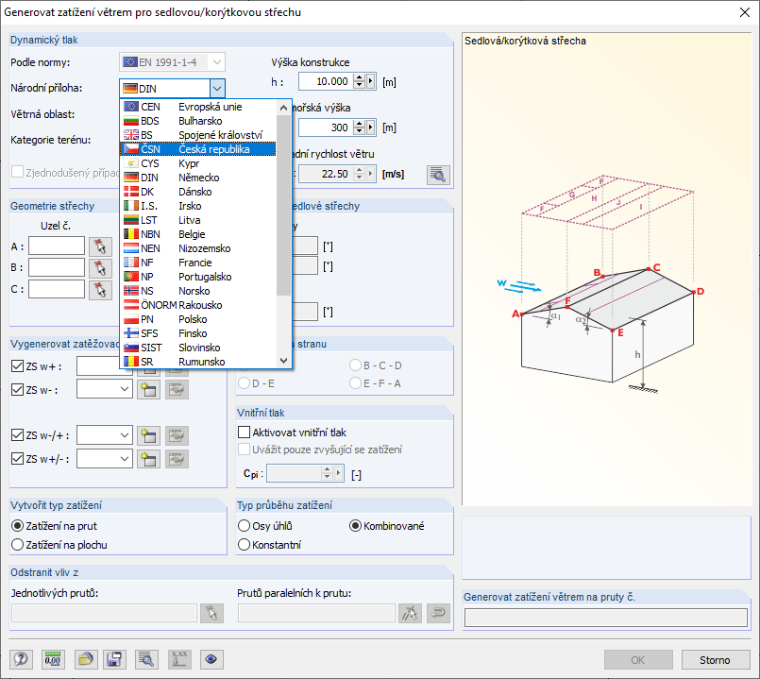Click reverse selection arrow icon for parallel members
Image resolution: width=760 pixels, height=679 pixels.
pos(438,613)
